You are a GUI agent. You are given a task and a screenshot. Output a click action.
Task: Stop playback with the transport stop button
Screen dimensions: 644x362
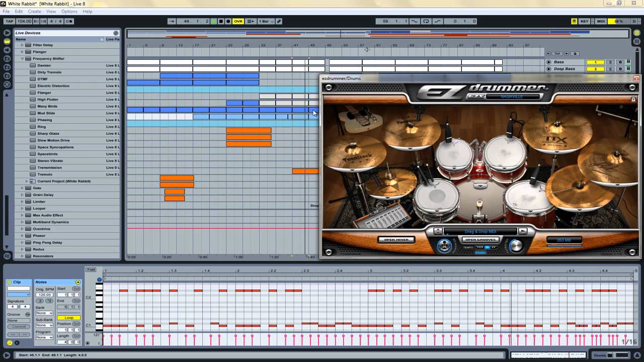point(221,21)
